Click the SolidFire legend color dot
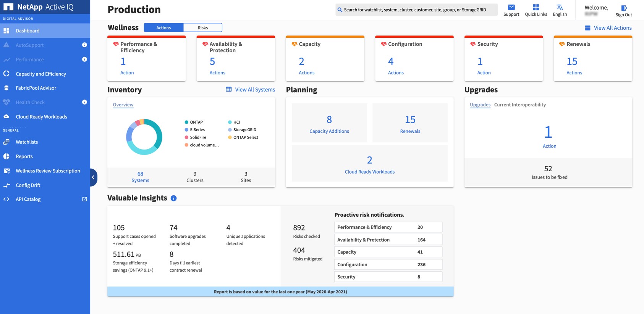 186,137
